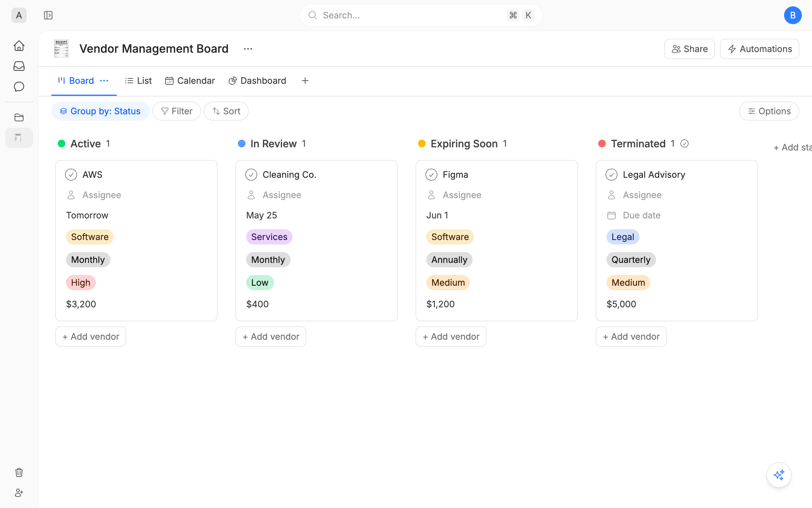
Task: Click the receipt icon beside board title
Action: click(x=62, y=49)
